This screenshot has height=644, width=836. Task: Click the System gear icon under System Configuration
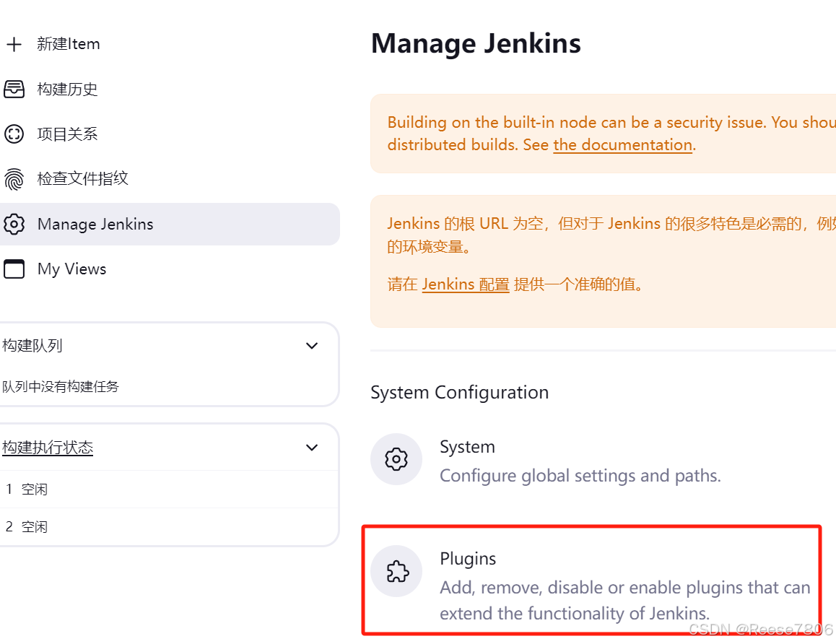396,459
